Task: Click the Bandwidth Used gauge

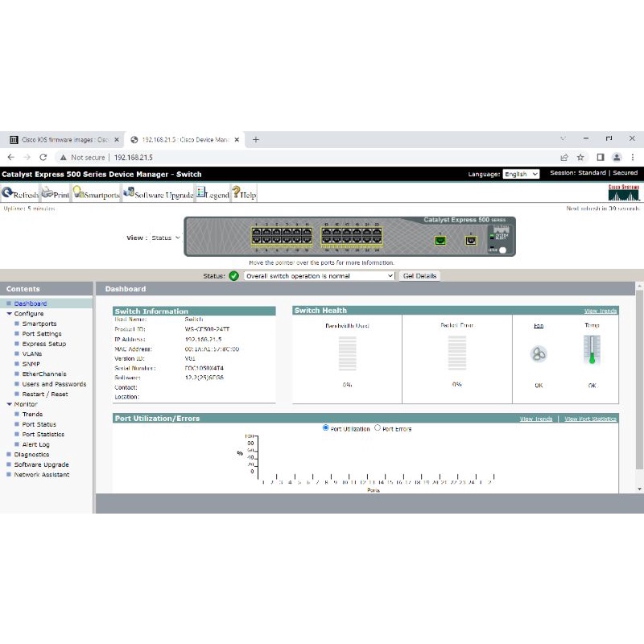Action: click(x=348, y=353)
